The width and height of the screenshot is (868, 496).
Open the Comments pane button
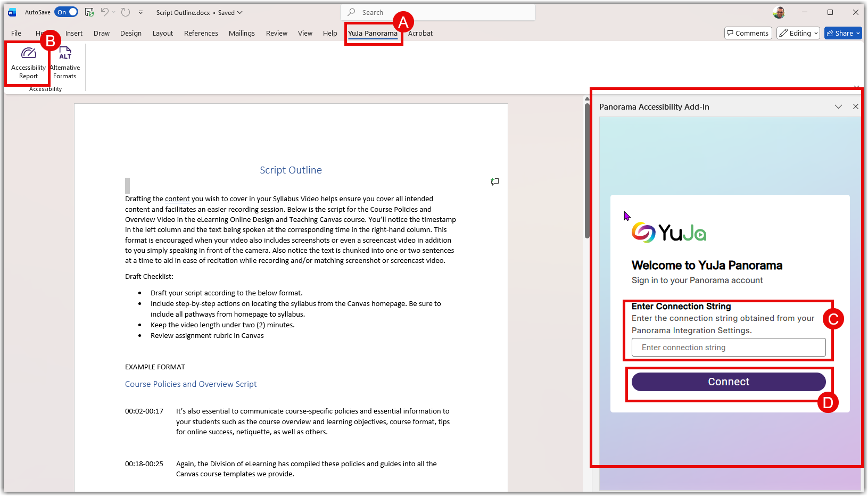coord(748,33)
